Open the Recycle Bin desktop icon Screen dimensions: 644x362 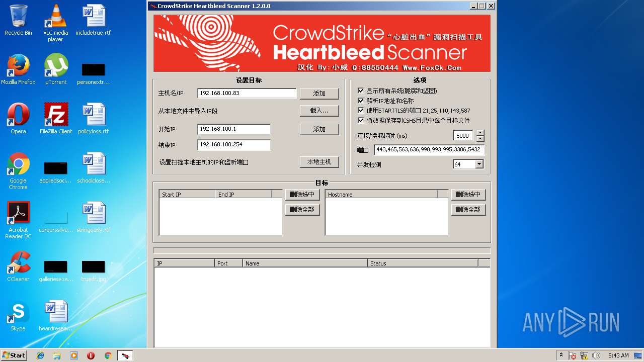tap(18, 20)
